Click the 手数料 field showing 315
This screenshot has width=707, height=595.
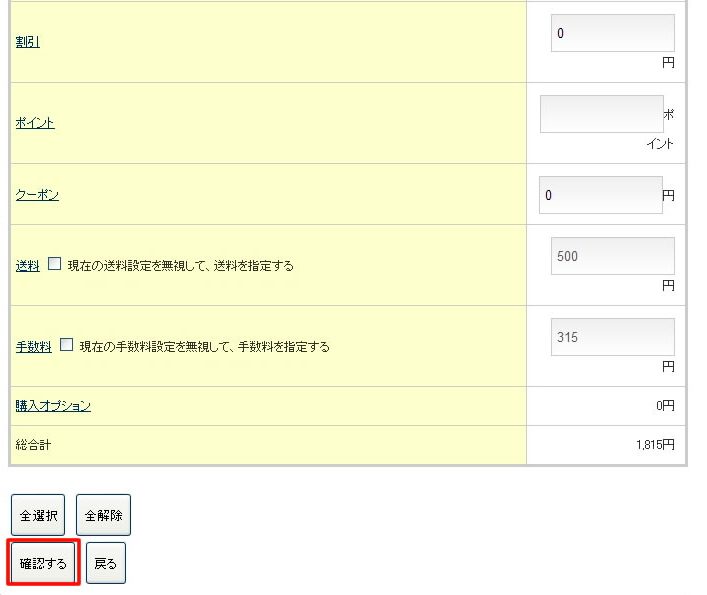612,337
